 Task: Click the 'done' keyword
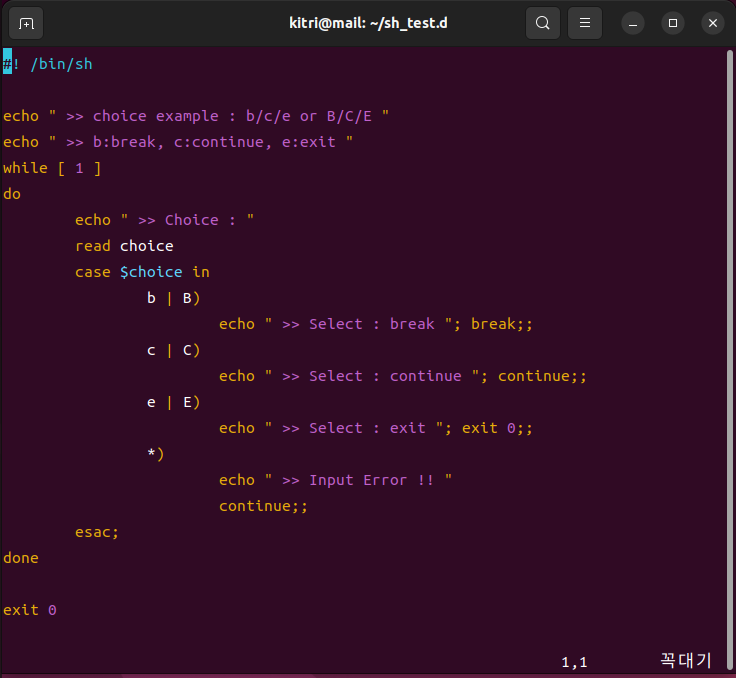tap(21, 558)
